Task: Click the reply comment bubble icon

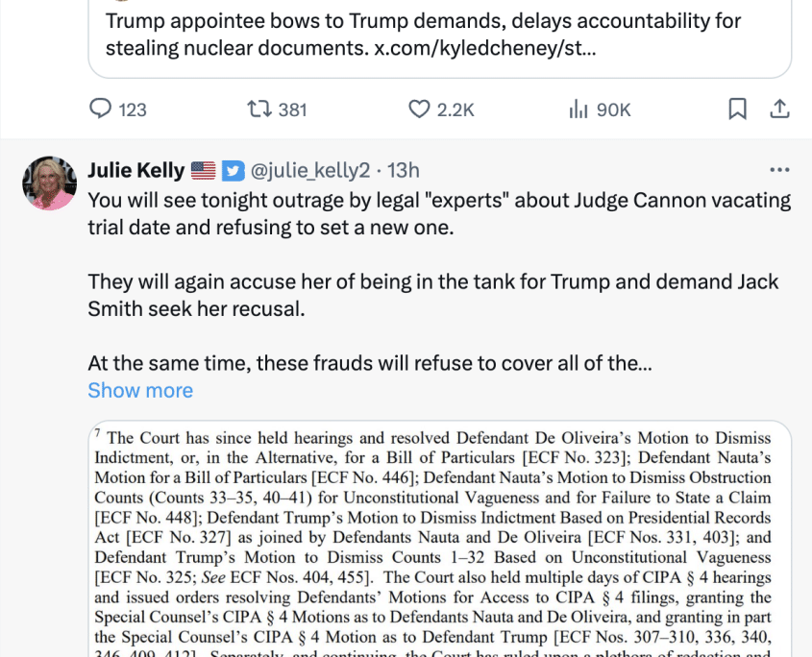Action: point(101,109)
